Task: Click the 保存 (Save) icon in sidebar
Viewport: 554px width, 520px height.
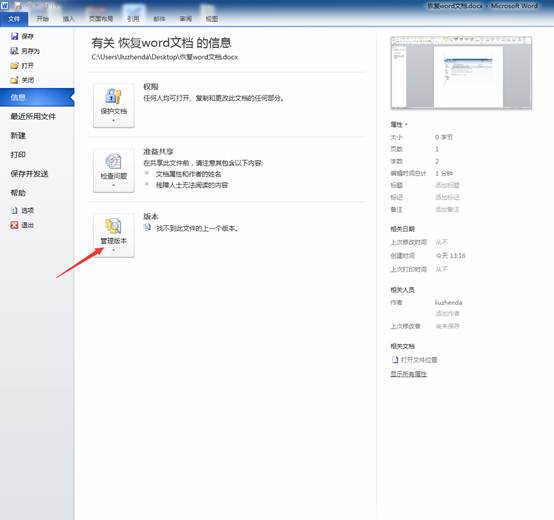Action: click(x=14, y=36)
